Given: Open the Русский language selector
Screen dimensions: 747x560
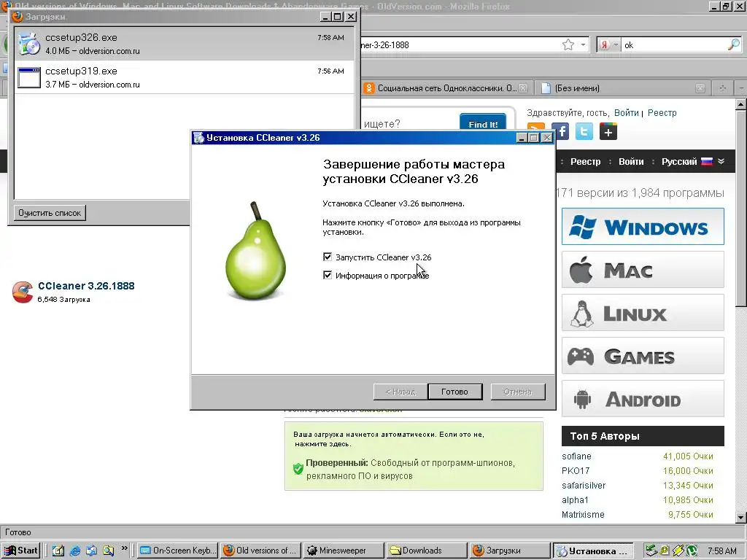Looking at the screenshot, I should click(687, 161).
